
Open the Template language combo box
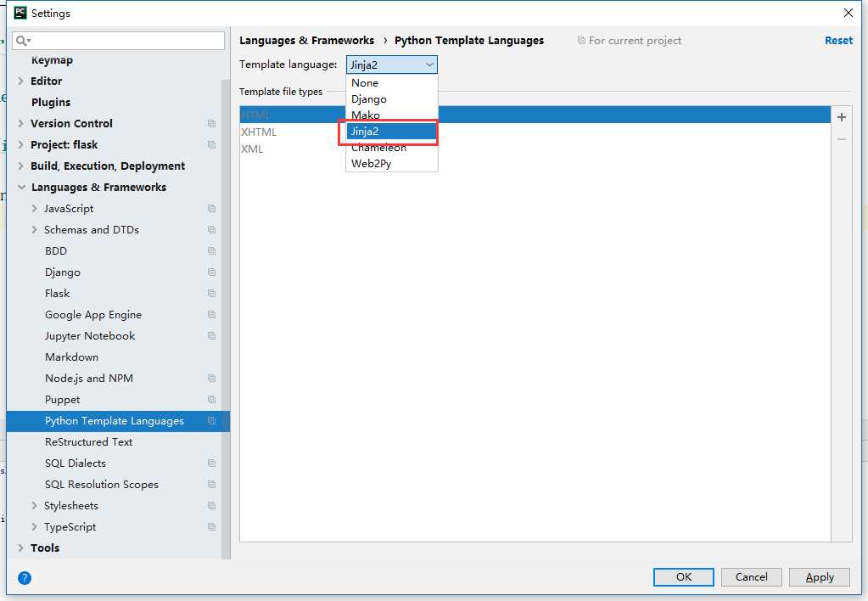point(391,65)
